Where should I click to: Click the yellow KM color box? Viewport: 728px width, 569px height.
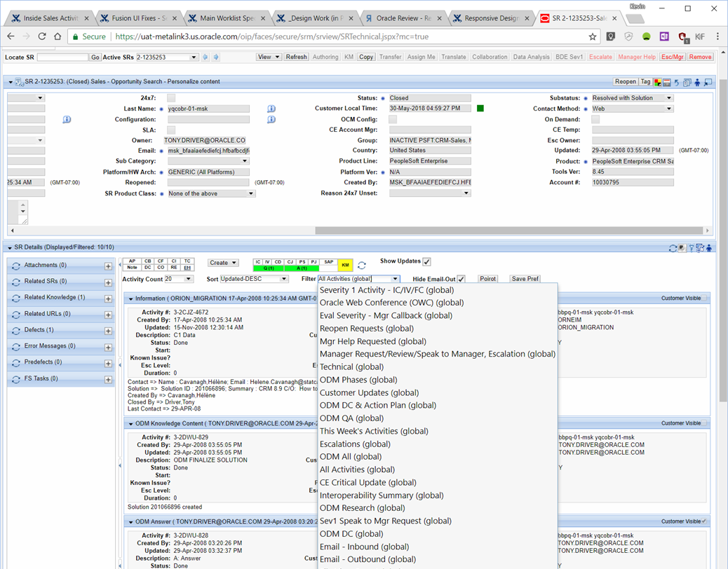tap(345, 265)
